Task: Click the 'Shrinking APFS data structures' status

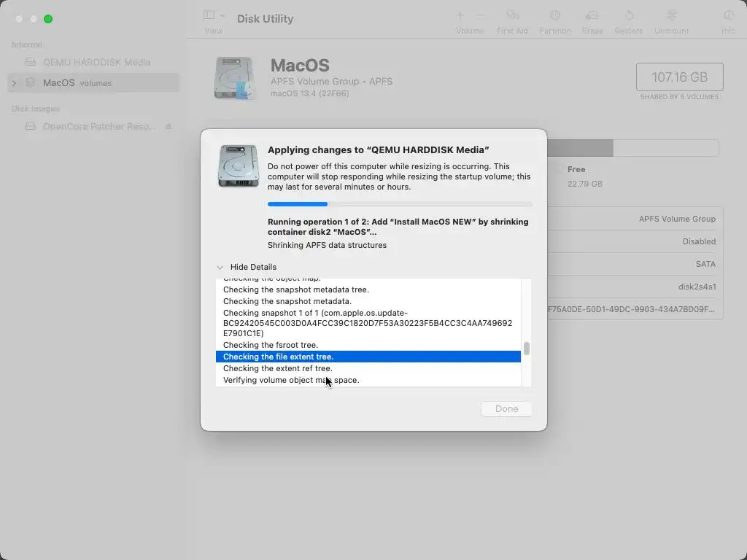Action: 327,245
